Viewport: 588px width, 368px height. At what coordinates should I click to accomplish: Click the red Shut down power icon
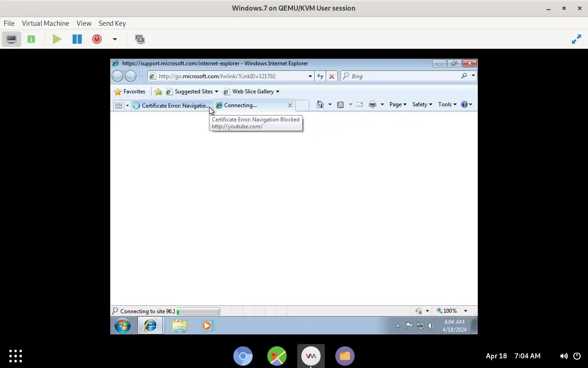97,39
